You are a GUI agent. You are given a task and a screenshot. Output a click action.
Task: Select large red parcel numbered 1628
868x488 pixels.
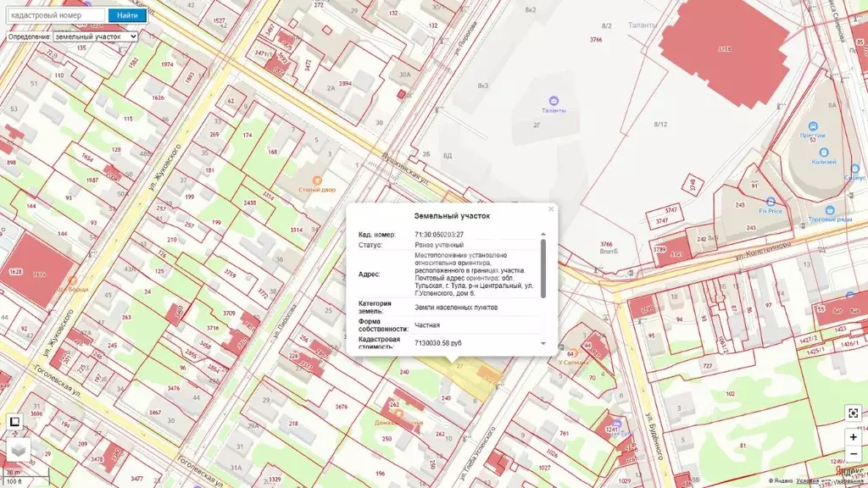pos(34,269)
